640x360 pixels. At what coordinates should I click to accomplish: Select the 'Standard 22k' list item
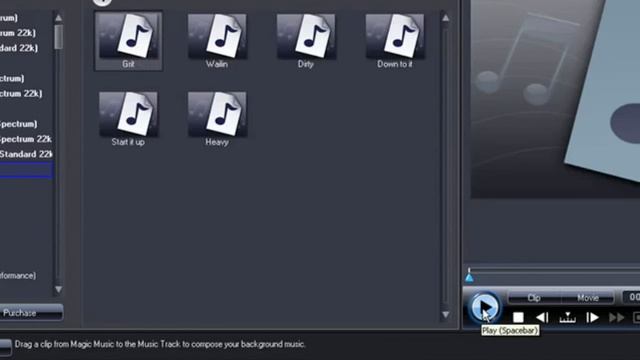pyautogui.click(x=26, y=154)
